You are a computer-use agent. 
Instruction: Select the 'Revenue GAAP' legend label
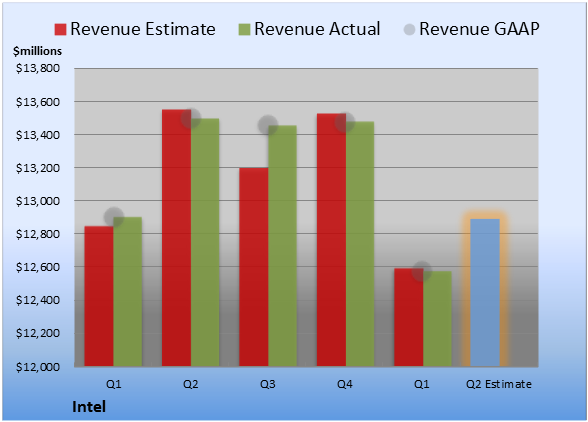click(479, 29)
